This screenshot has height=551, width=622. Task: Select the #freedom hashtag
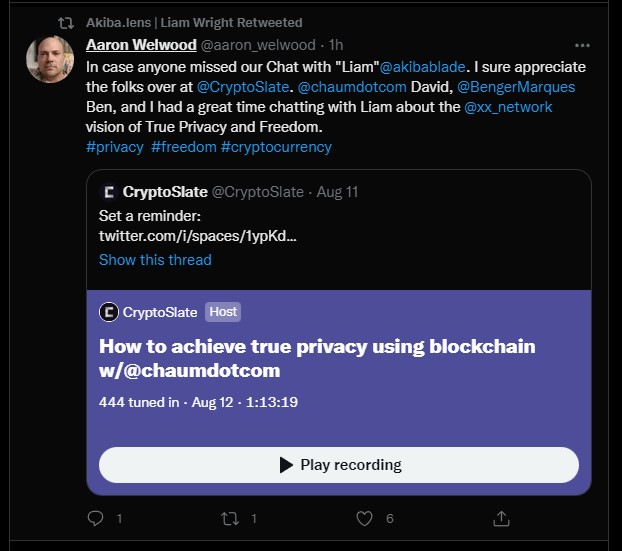(184, 147)
